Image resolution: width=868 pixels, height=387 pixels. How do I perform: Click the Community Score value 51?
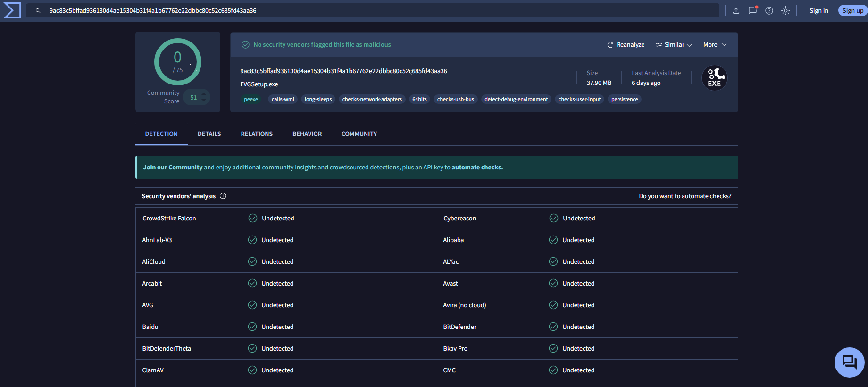[x=193, y=98]
